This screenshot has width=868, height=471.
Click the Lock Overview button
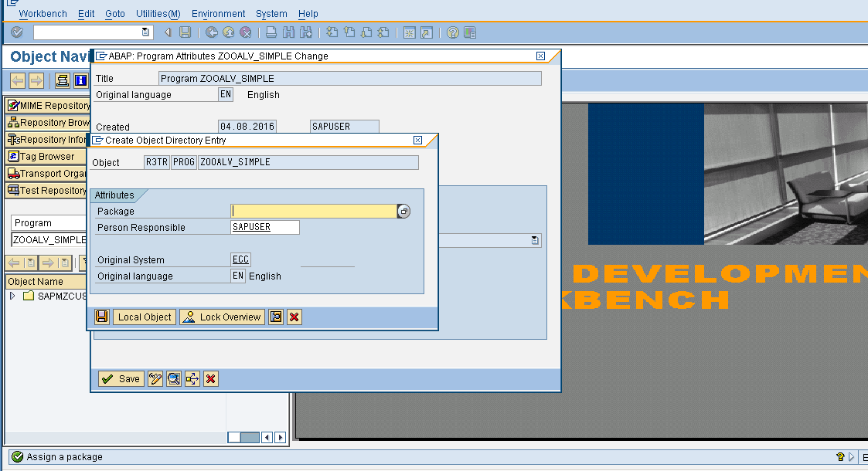pyautogui.click(x=222, y=317)
